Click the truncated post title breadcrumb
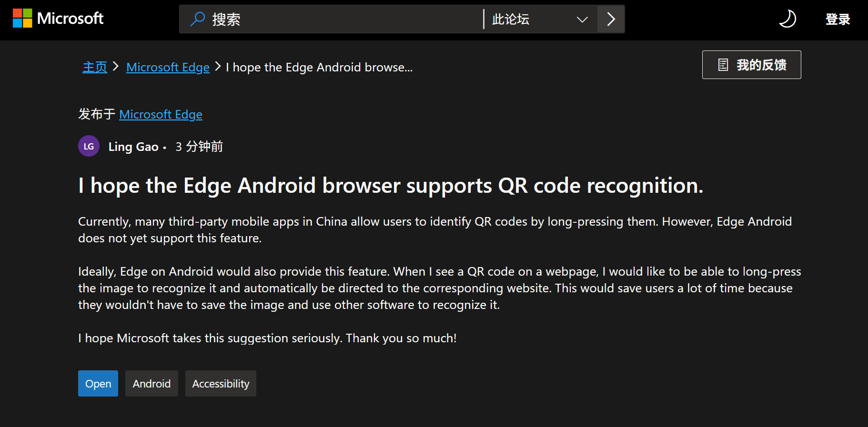 click(x=319, y=67)
